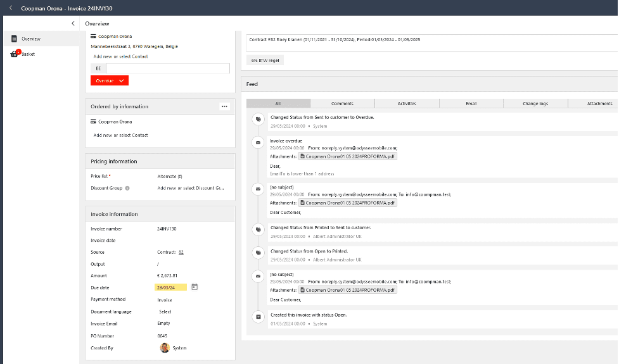Click 'Emailto is lower than 1 address' text
The image size is (619, 364).
pos(302,173)
